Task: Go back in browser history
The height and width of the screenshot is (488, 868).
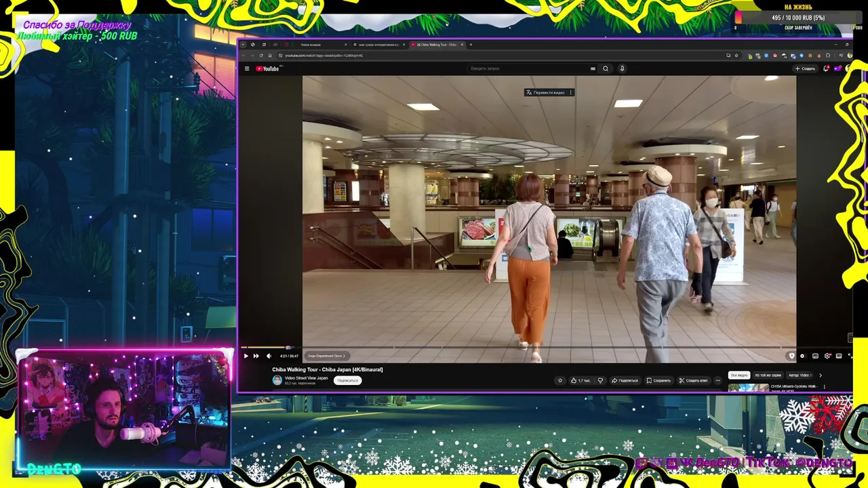Action: (x=243, y=56)
